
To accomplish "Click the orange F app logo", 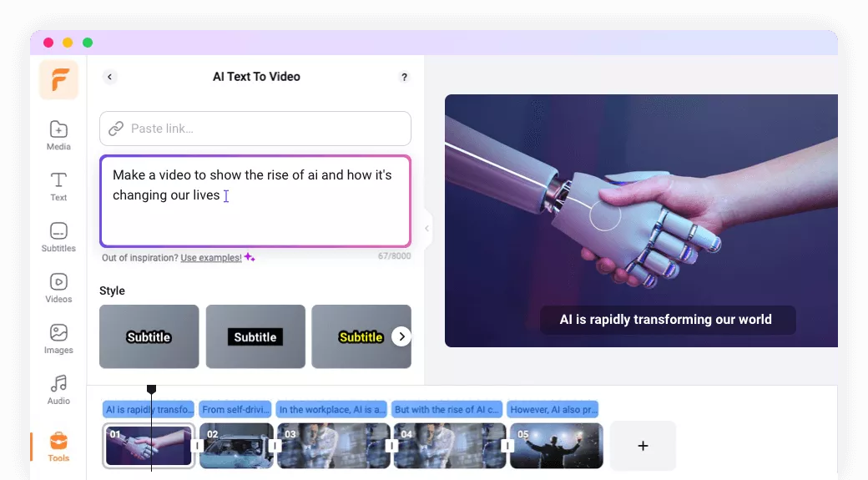I will point(59,80).
